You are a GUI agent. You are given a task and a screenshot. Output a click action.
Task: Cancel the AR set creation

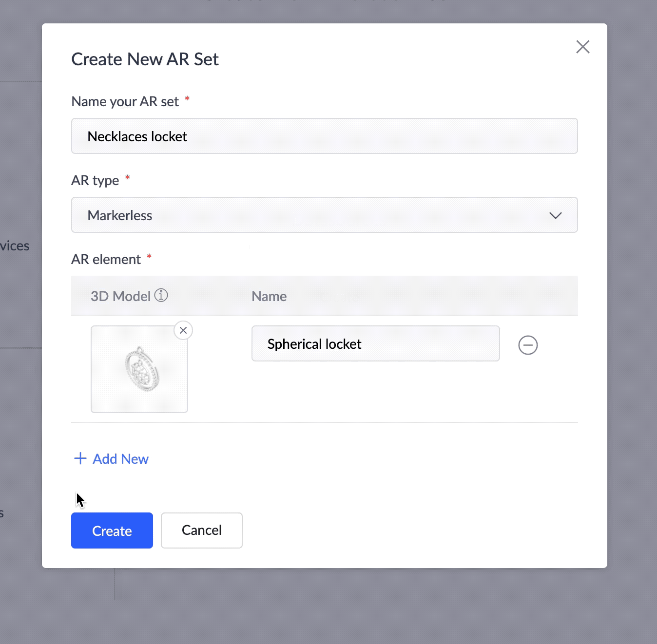pos(202,530)
